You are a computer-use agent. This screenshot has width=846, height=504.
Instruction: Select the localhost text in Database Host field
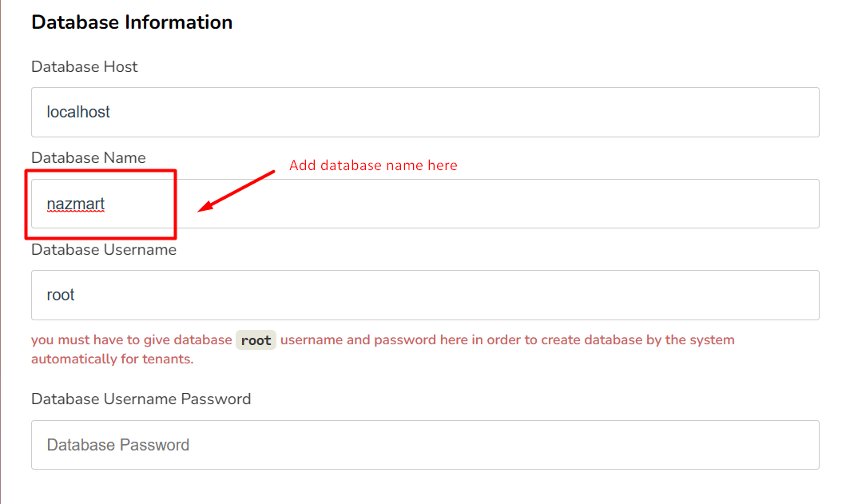point(78,112)
